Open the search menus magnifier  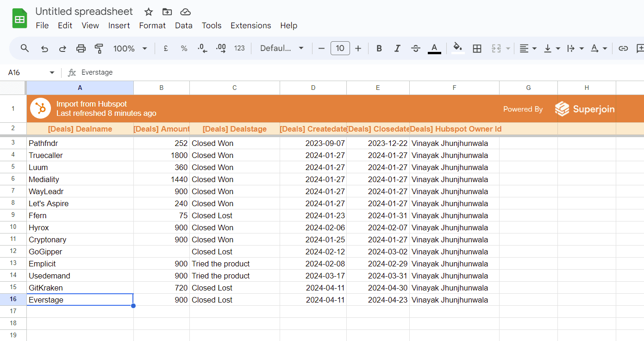tap(25, 48)
